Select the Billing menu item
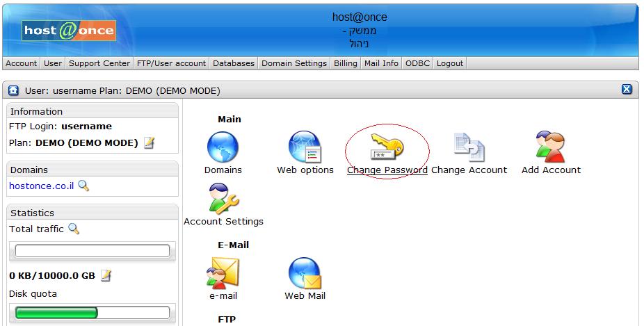The image size is (644, 326). (345, 63)
